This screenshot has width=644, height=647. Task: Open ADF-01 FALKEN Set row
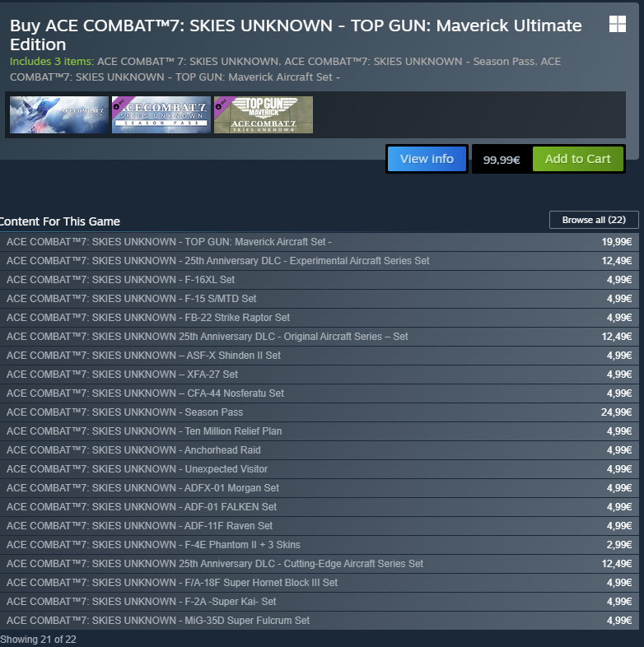[319, 507]
